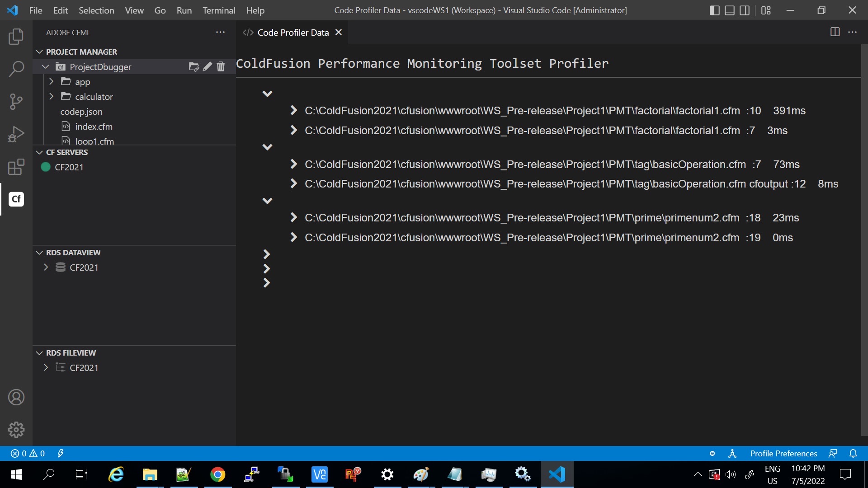Open the Terminal menu
Image resolution: width=868 pixels, height=488 pixels.
click(219, 10)
